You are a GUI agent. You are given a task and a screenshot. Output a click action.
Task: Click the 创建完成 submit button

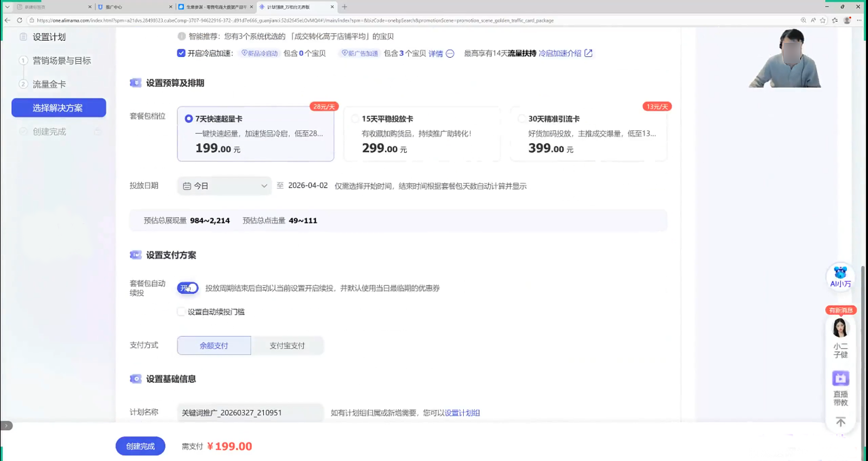(140, 446)
